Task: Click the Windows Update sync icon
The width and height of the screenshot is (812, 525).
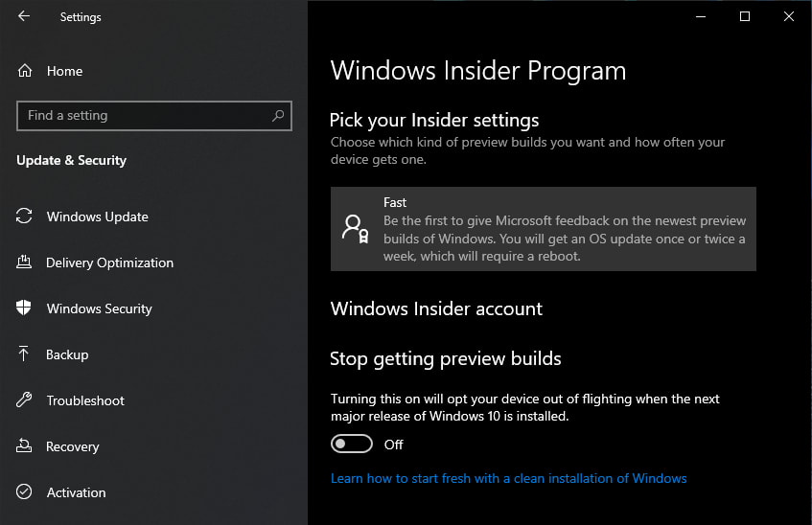Action: pyautogui.click(x=24, y=216)
